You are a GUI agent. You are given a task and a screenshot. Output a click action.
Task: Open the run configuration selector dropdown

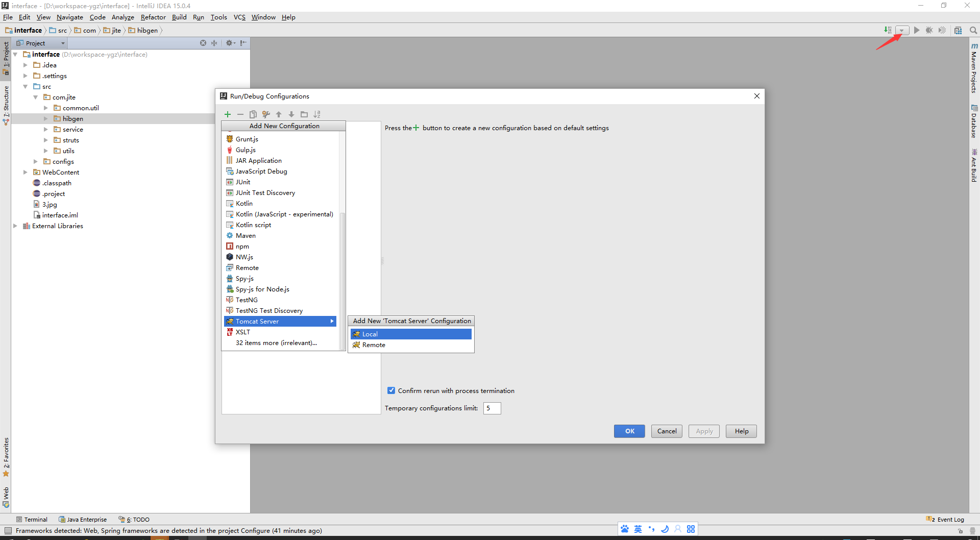[902, 30]
